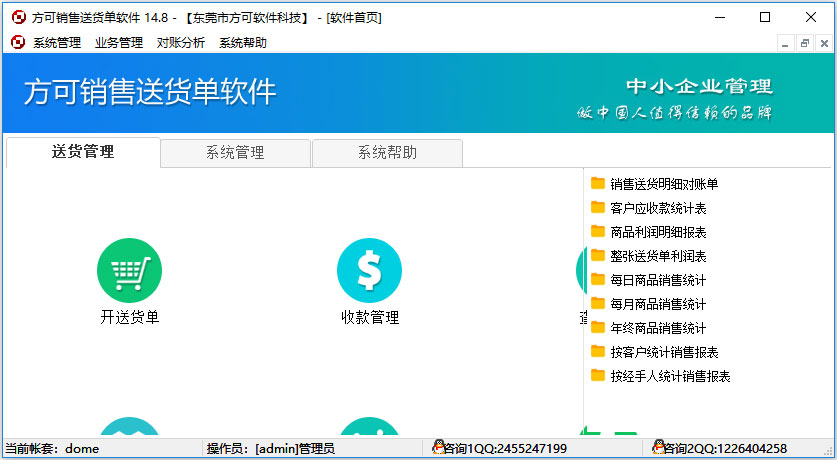
Task: Open 年终商品销售统计 report
Action: (x=658, y=328)
